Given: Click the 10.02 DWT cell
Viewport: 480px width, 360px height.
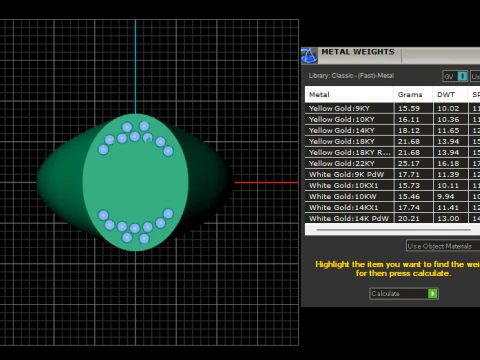Looking at the screenshot, I should pyautogui.click(x=451, y=108).
